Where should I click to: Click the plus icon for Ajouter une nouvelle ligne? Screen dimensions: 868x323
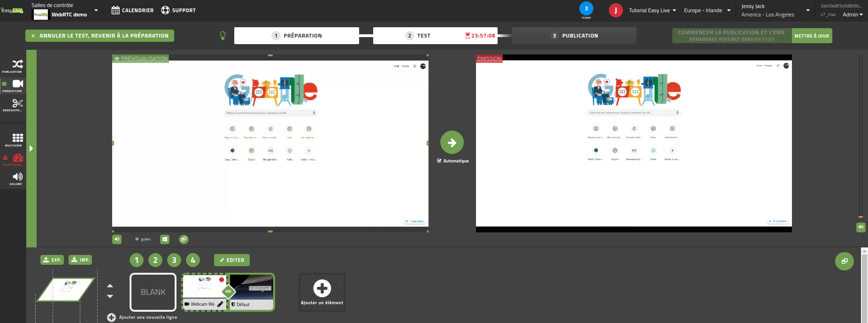point(111,317)
